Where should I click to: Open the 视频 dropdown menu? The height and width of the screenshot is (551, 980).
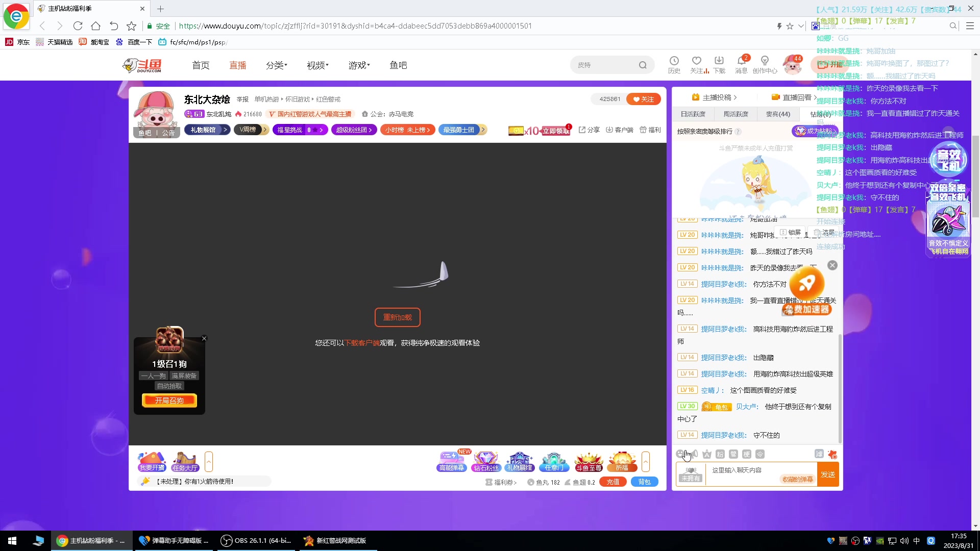(x=316, y=65)
